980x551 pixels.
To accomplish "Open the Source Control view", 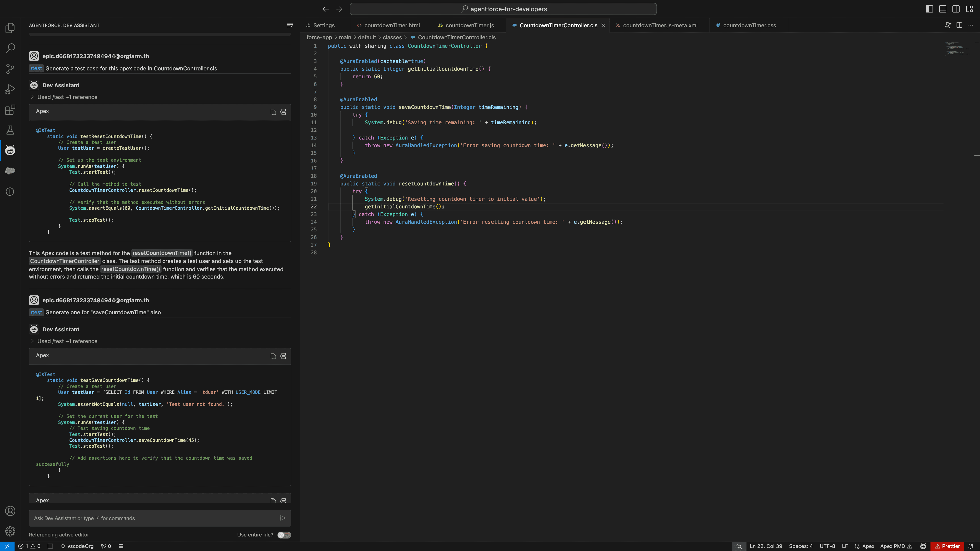I will [x=10, y=69].
